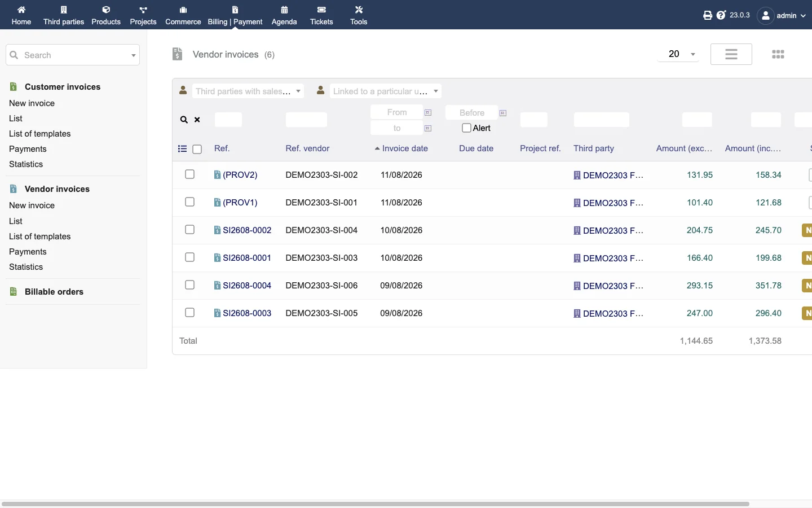
Task: Sort by the Third party column header
Action: coord(594,148)
